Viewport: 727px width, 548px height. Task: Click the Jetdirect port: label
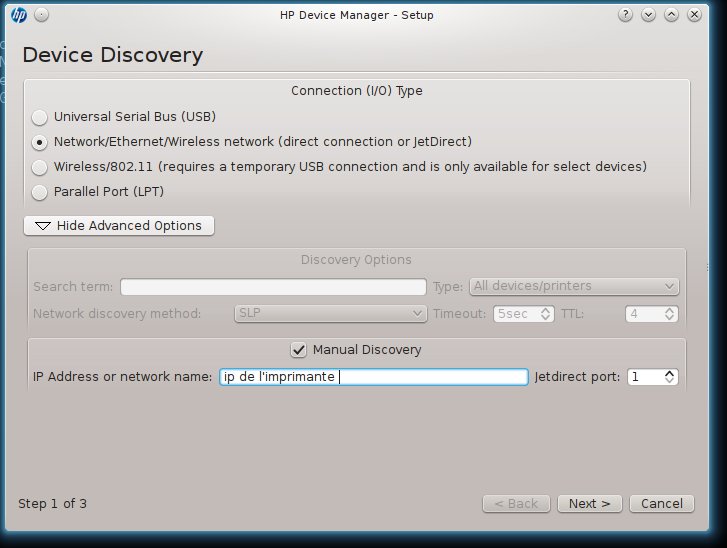click(577, 376)
